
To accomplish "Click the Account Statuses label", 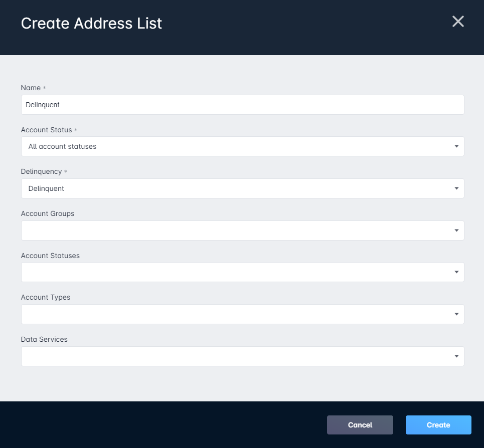I will click(50, 256).
